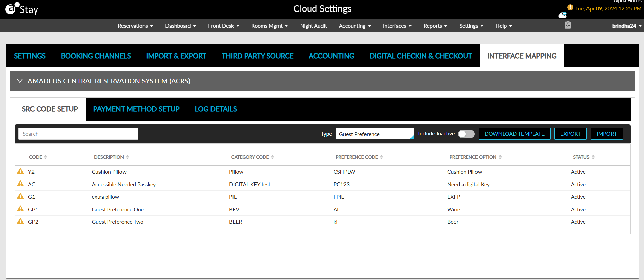Viewport: 644px width, 280px height.
Task: Switch to the Booking Channels tab
Action: coord(96,56)
